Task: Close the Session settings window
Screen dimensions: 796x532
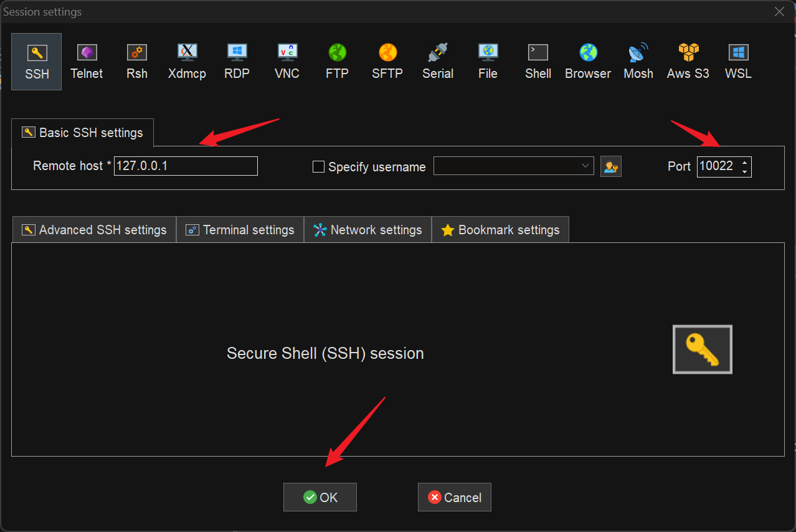Action: [x=779, y=11]
